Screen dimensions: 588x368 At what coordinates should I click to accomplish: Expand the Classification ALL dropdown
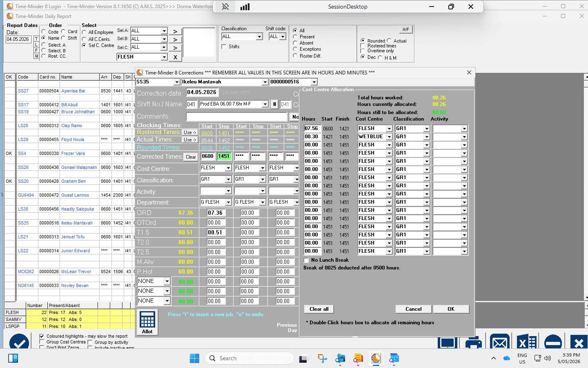(259, 37)
